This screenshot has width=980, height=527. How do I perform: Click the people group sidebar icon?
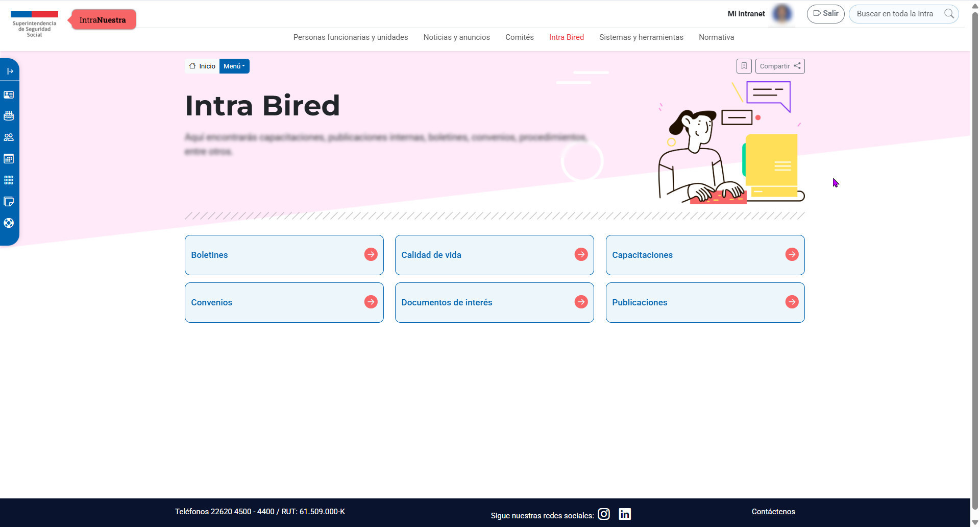9,137
